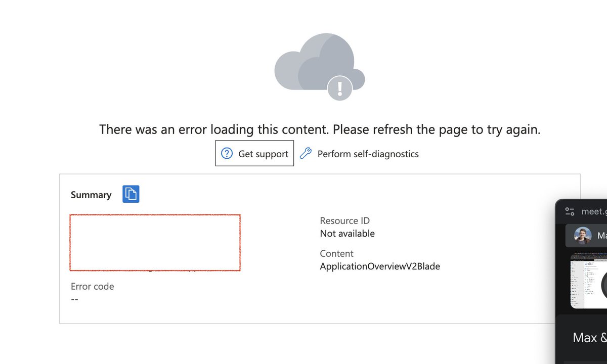Click the Get support button

coord(254,153)
